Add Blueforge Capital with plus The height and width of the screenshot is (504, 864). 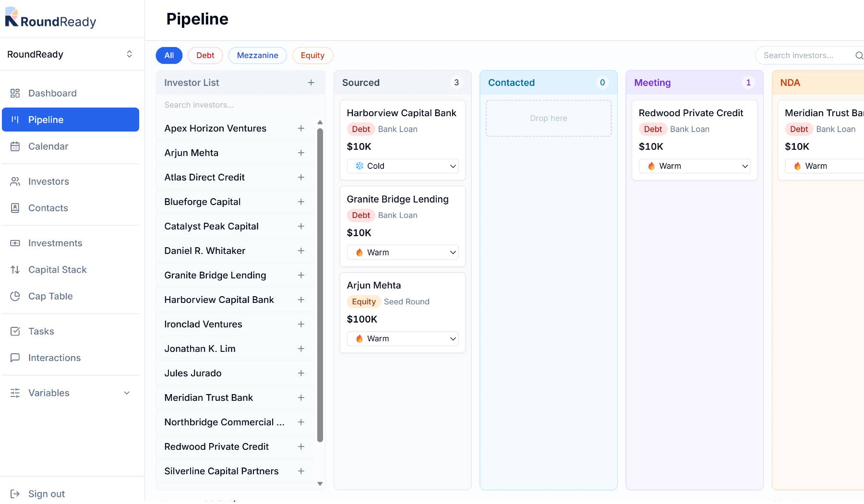301,202
